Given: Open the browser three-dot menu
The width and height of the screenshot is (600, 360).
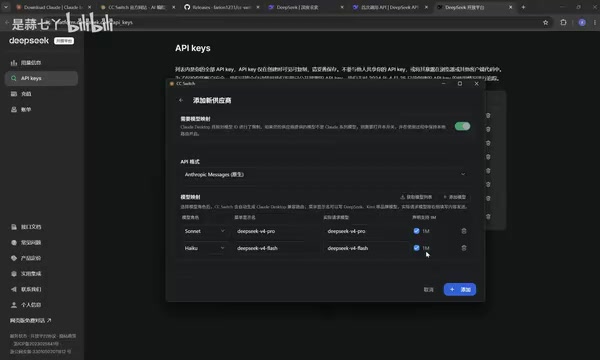Looking at the screenshot, I should pyautogui.click(x=595, y=23).
